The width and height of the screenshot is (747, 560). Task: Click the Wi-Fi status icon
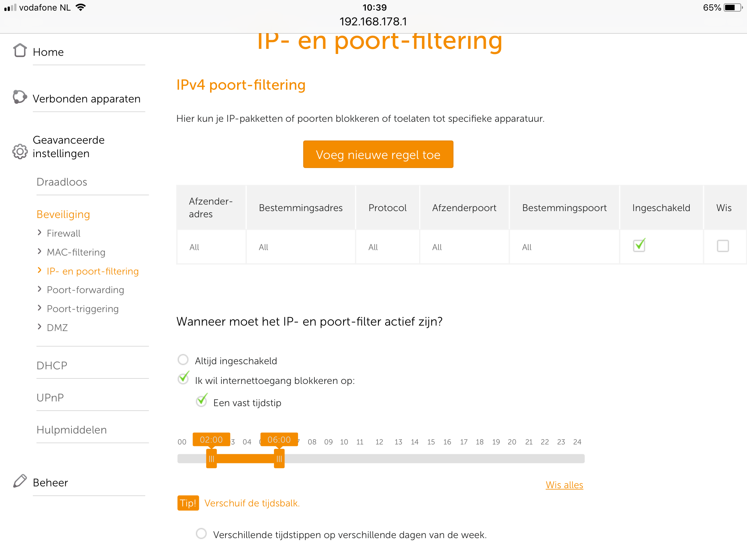[x=81, y=7]
